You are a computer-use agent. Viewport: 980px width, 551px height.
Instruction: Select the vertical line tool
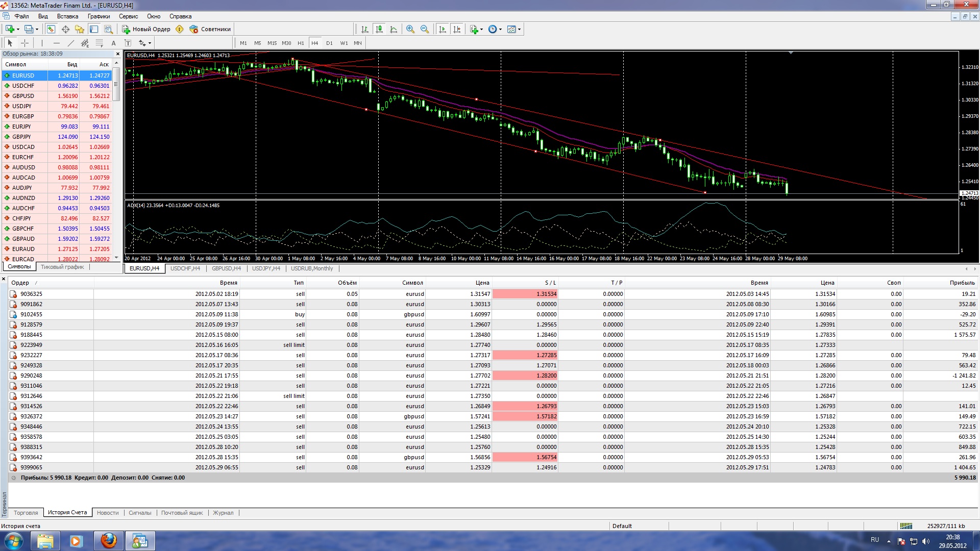coord(42,43)
